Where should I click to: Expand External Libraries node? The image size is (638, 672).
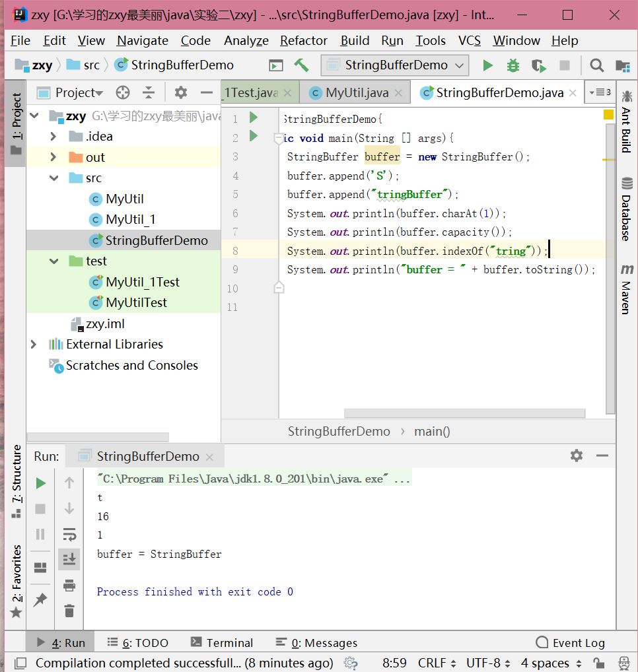pyautogui.click(x=34, y=344)
